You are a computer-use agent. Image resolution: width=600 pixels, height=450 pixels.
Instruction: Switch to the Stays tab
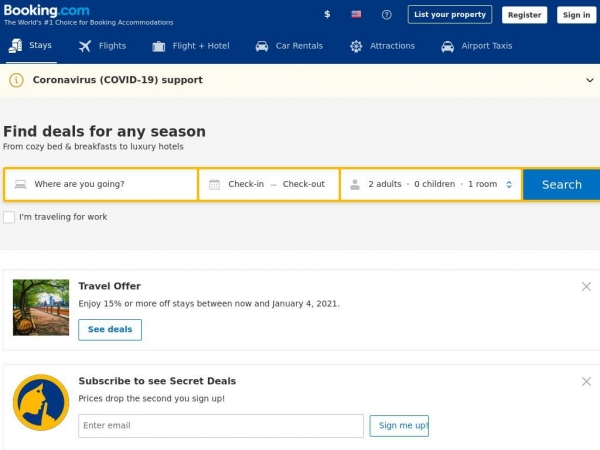[x=29, y=46]
